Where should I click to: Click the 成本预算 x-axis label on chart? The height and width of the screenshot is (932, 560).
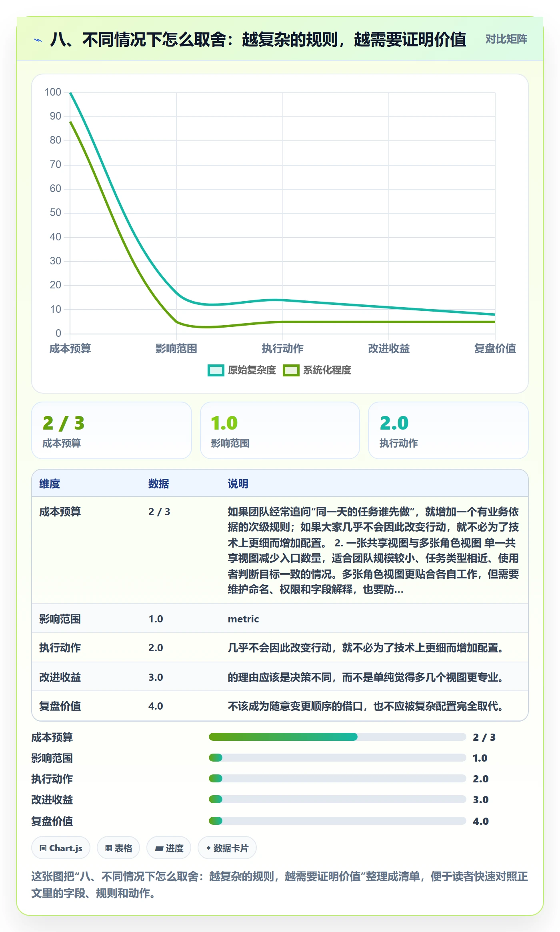point(70,348)
